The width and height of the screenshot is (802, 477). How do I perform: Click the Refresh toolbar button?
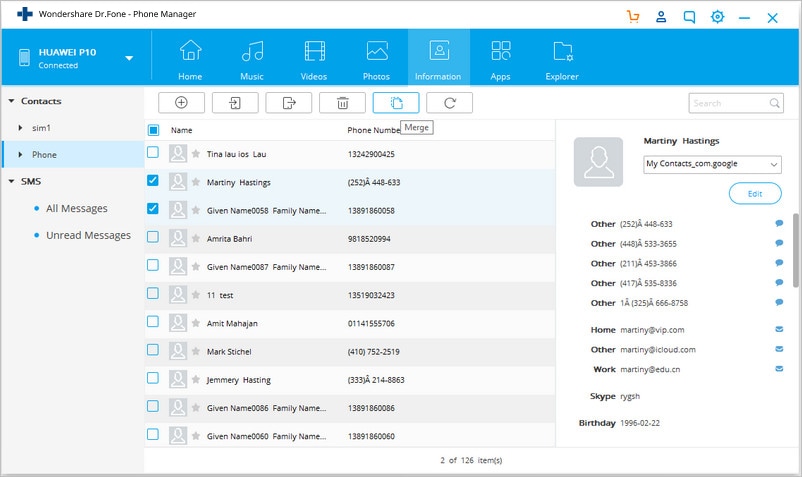(450, 103)
